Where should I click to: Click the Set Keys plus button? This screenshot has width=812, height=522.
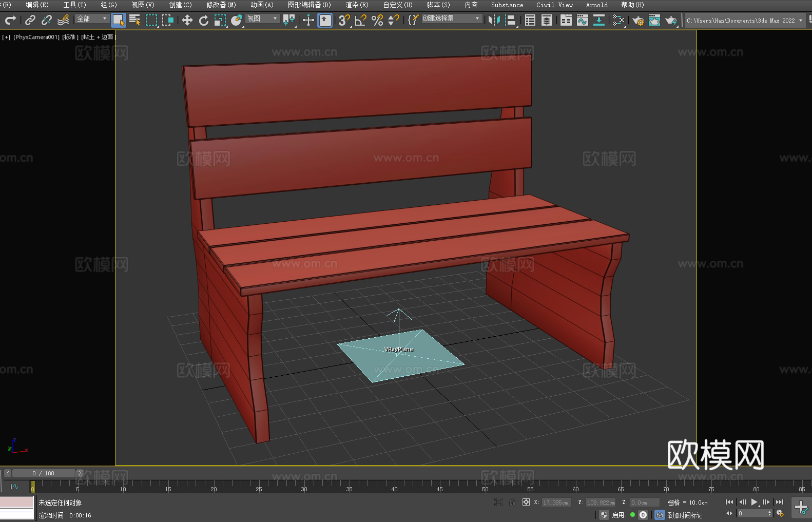click(801, 507)
